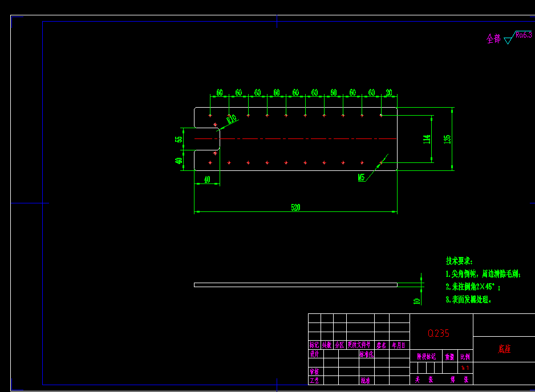Select the 年月日 header cell
Image resolution: width=535 pixels, height=392 pixels.
(x=399, y=345)
